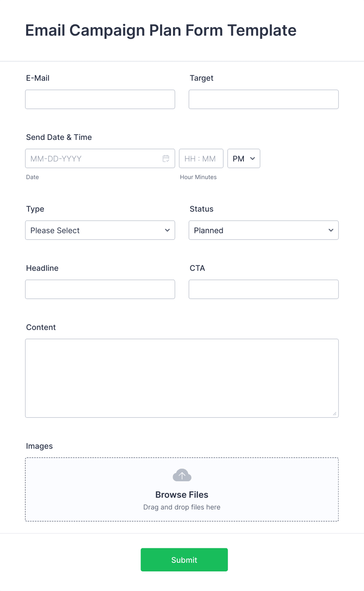The image size is (364, 591).
Task: Click the HH : MM time field
Action: click(201, 158)
